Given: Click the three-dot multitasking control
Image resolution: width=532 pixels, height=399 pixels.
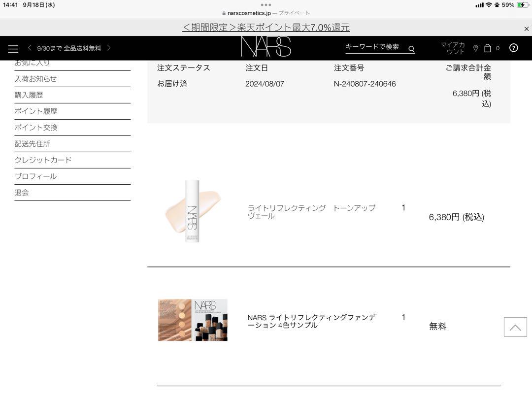Looking at the screenshot, I should (x=266, y=5).
